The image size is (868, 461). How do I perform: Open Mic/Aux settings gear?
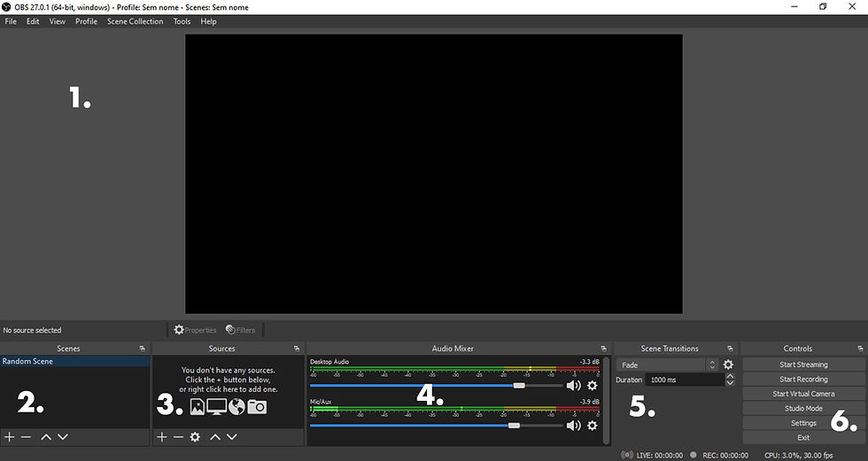[593, 425]
